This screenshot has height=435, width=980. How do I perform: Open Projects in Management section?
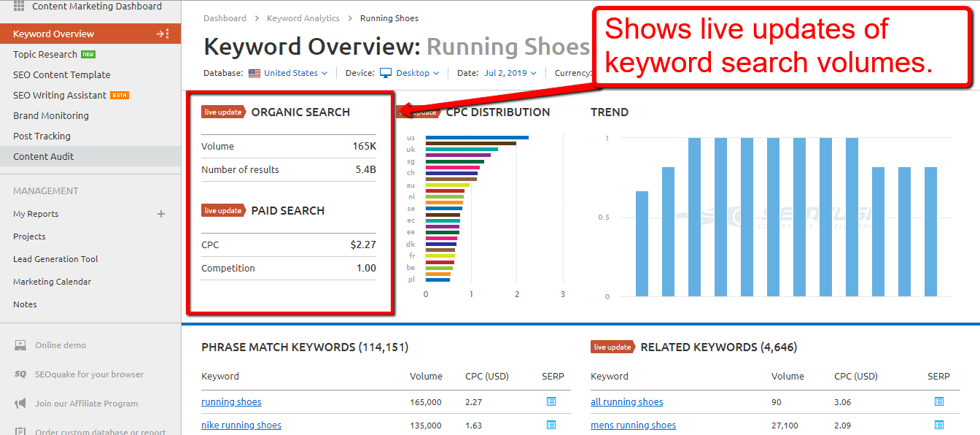pos(29,236)
